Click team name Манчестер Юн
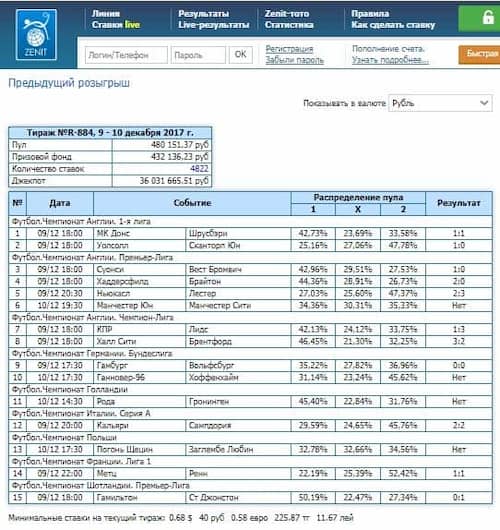Viewport: 500px width, 530px height. pos(125,305)
